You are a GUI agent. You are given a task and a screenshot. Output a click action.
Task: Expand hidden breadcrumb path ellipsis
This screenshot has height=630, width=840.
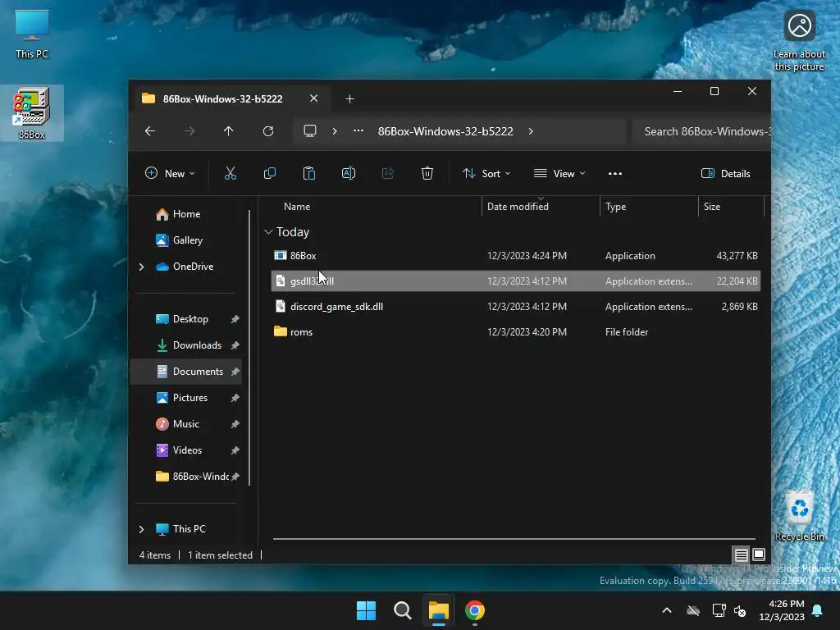pyautogui.click(x=358, y=131)
